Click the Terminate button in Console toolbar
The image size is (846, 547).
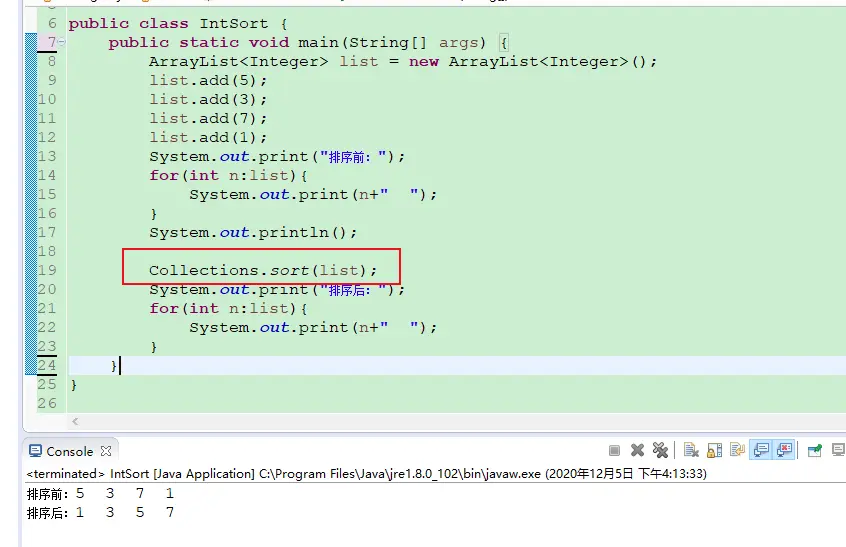tap(615, 451)
